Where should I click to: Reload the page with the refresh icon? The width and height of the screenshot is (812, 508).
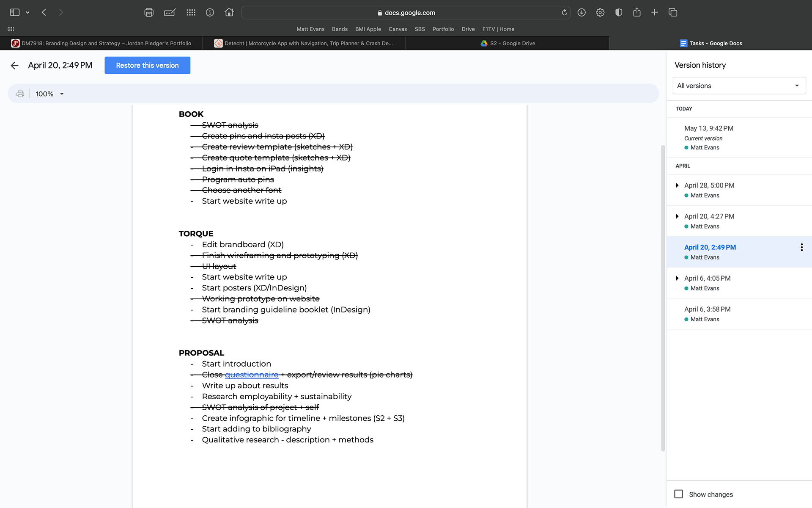pos(564,13)
